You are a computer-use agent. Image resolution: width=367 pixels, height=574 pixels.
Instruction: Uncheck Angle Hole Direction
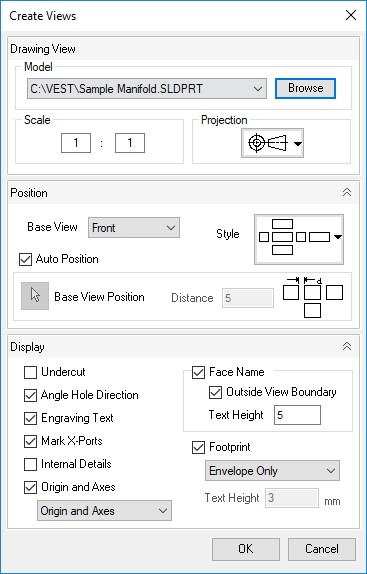(x=30, y=395)
